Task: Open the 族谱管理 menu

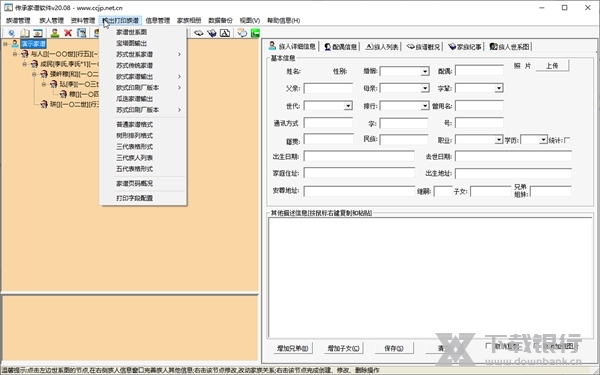Action: (18, 20)
